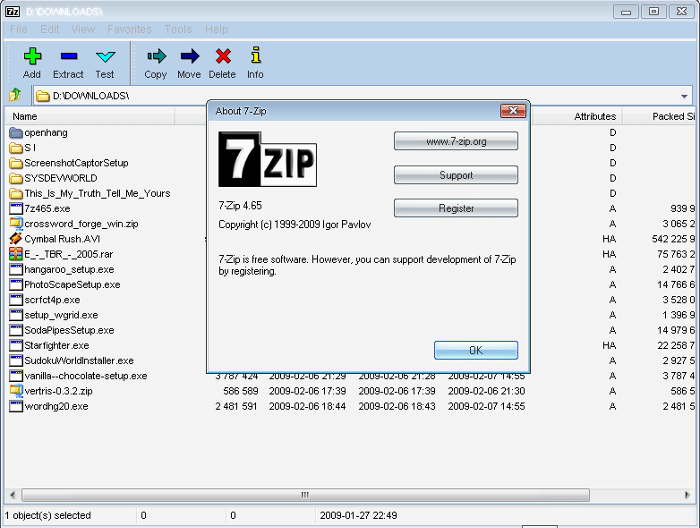Click the Move toolbar icon
Image resolution: width=700 pixels, height=528 pixels.
pyautogui.click(x=189, y=57)
